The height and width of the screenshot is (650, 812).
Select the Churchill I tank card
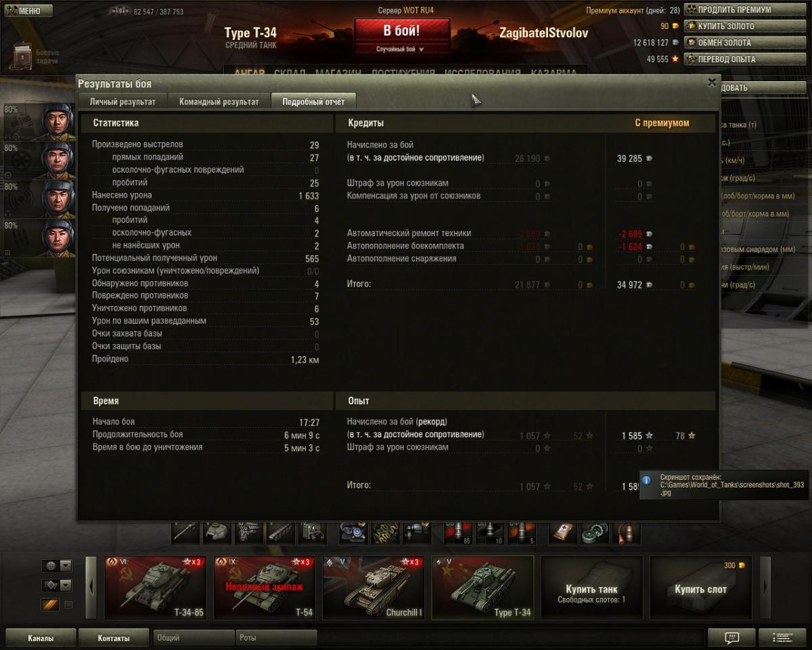[x=374, y=588]
